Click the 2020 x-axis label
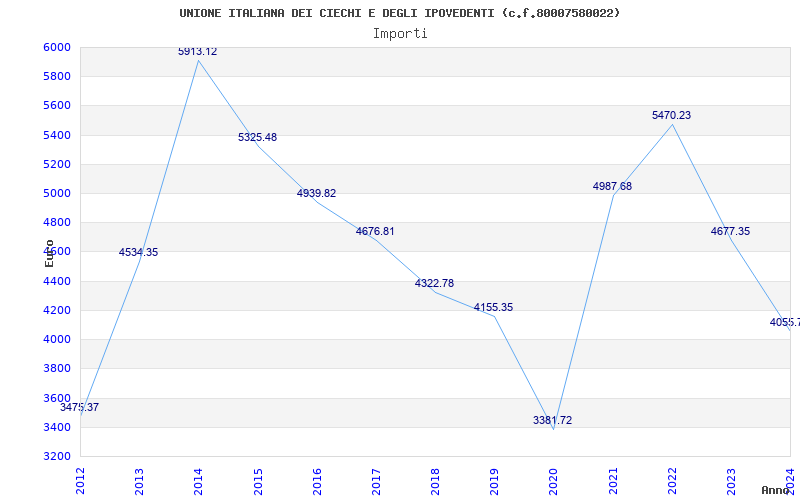The height and width of the screenshot is (500, 800). (x=554, y=481)
